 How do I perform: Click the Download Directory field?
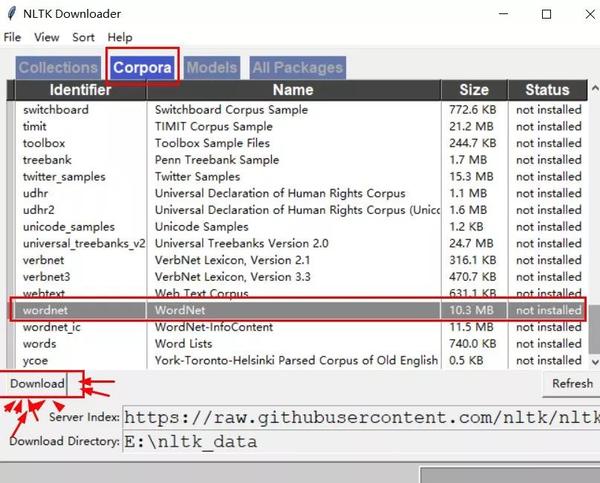pyautogui.click(x=361, y=441)
